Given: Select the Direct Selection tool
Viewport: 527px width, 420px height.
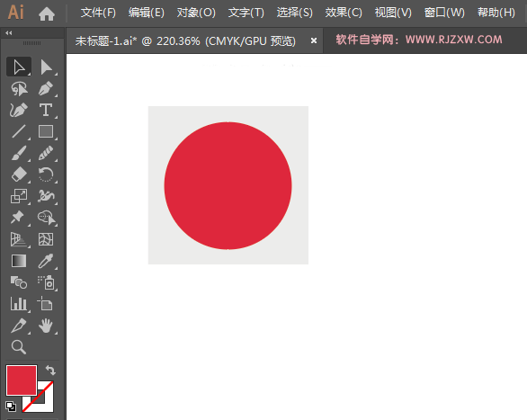Looking at the screenshot, I should 46,67.
